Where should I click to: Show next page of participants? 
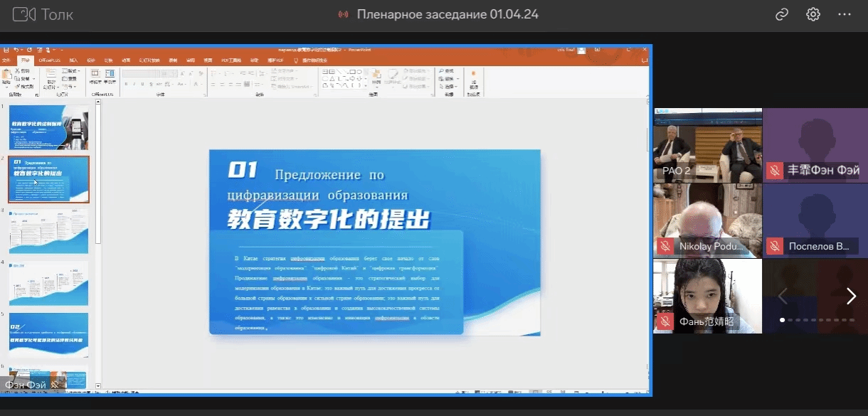[x=851, y=297]
